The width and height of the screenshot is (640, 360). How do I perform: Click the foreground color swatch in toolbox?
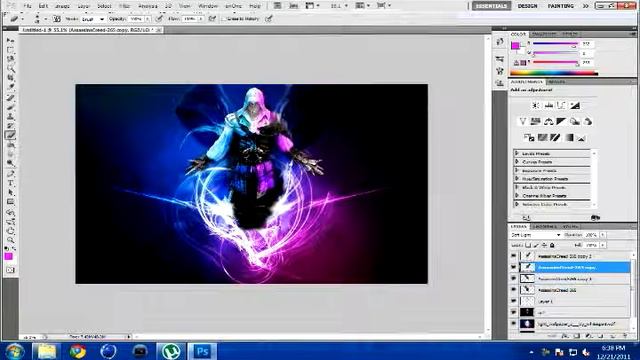8,256
